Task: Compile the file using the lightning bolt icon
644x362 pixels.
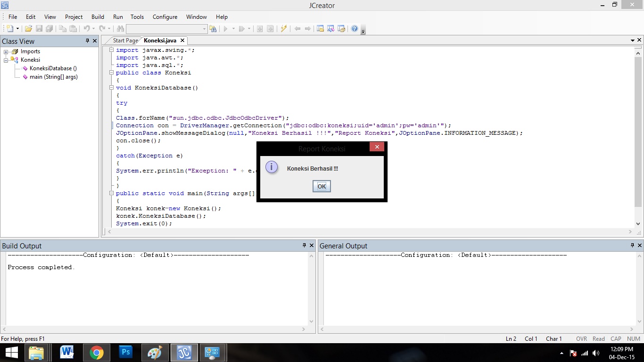Action: [x=283, y=29]
